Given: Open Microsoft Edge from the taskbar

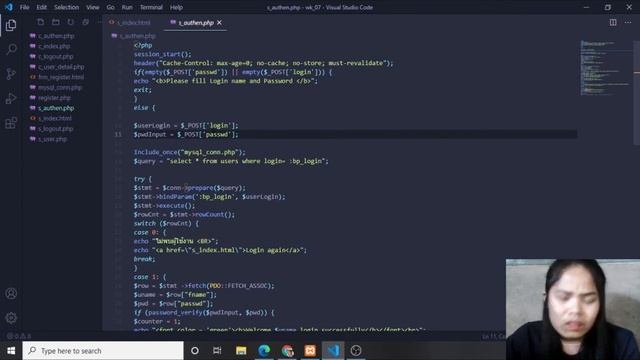Looking at the screenshot, I should 264,351.
